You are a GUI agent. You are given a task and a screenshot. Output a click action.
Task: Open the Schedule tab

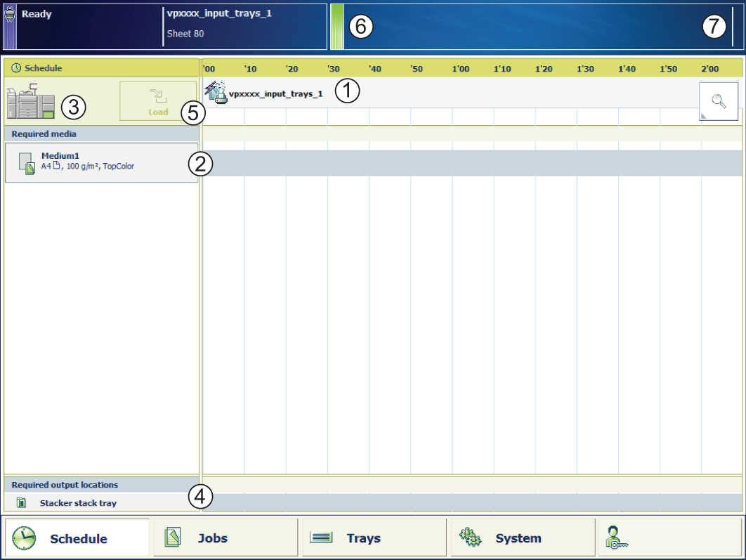[78, 538]
